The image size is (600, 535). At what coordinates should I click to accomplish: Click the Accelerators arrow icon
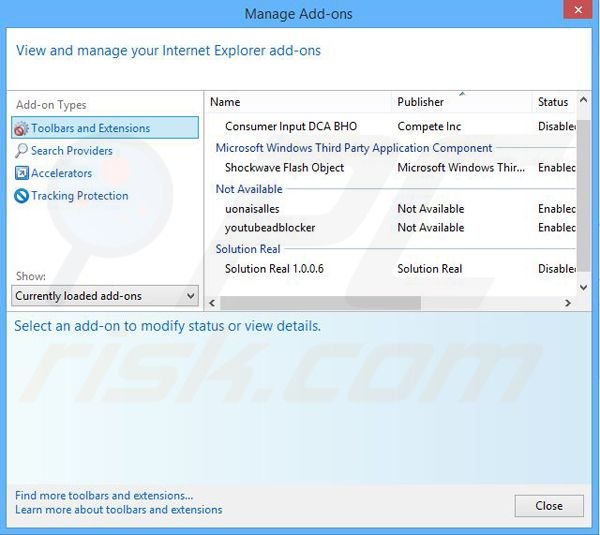21,173
